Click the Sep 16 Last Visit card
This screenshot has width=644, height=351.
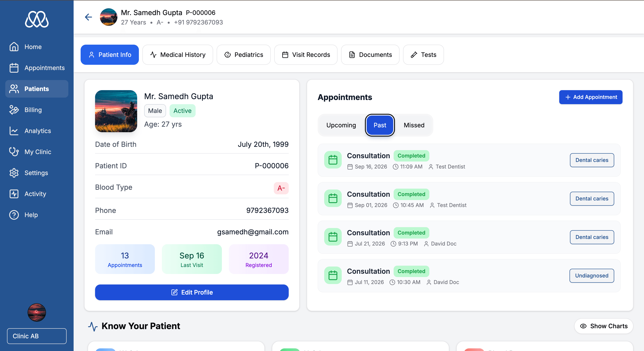point(192,259)
